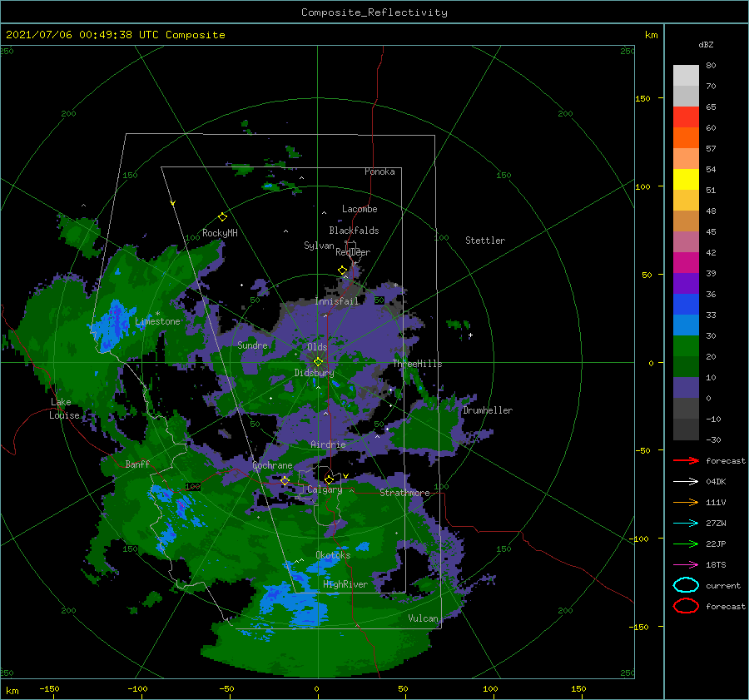The image size is (749, 700).
Task: Click the Stettler label
Action: 485,241
